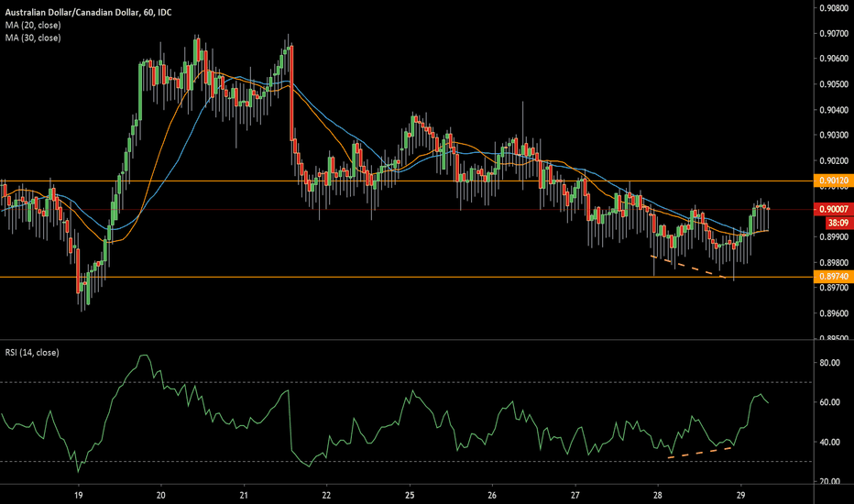854x504 pixels.
Task: Click the red 0.90007 current price label
Action: [832, 209]
